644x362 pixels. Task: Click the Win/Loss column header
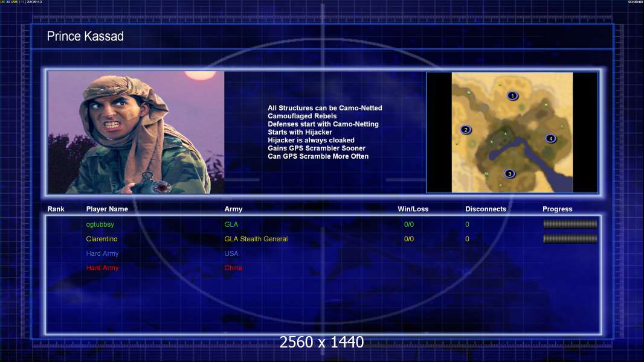pyautogui.click(x=413, y=209)
